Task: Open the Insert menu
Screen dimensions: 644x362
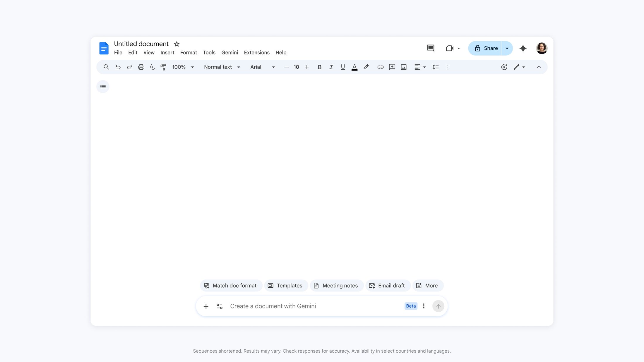Action: coord(167,52)
